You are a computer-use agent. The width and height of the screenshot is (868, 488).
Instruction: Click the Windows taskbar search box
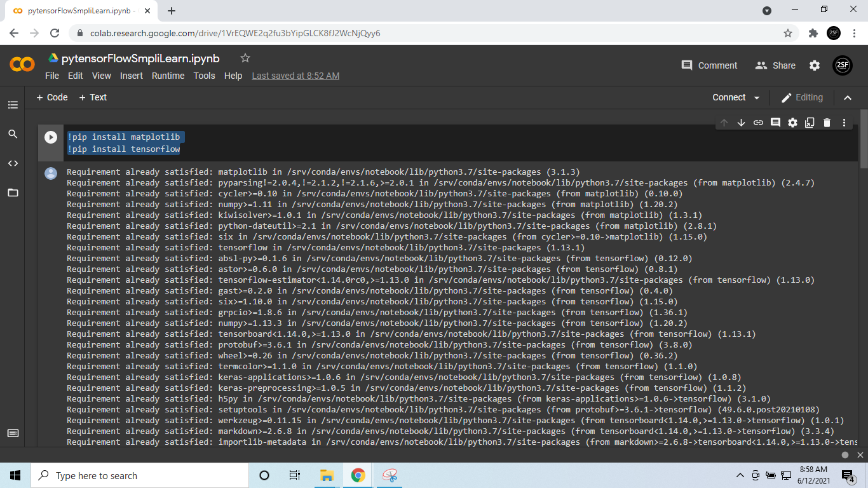(140, 475)
